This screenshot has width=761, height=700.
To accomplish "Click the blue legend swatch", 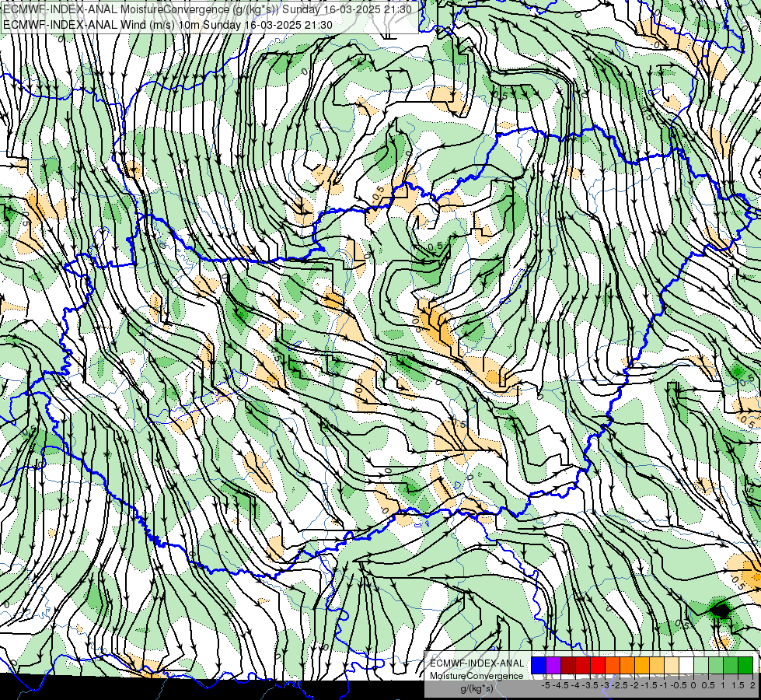I will 539,665.
